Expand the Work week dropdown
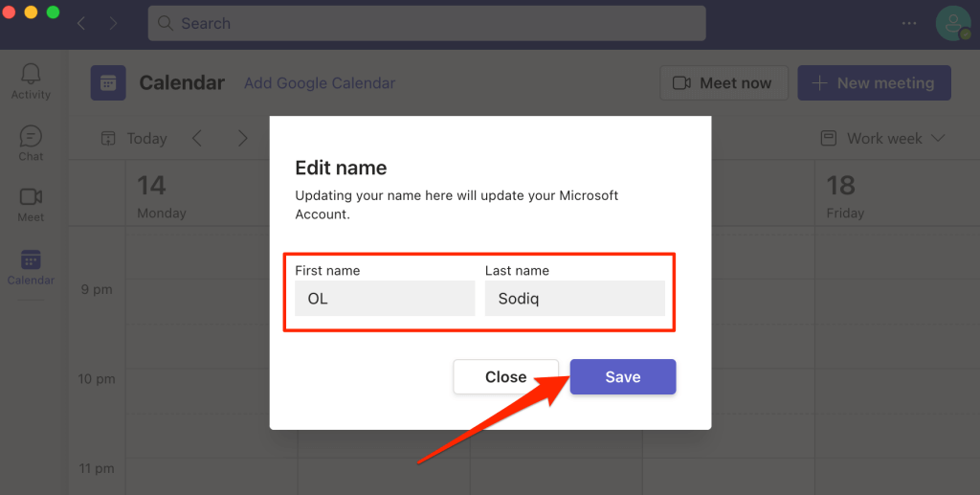 pos(882,139)
